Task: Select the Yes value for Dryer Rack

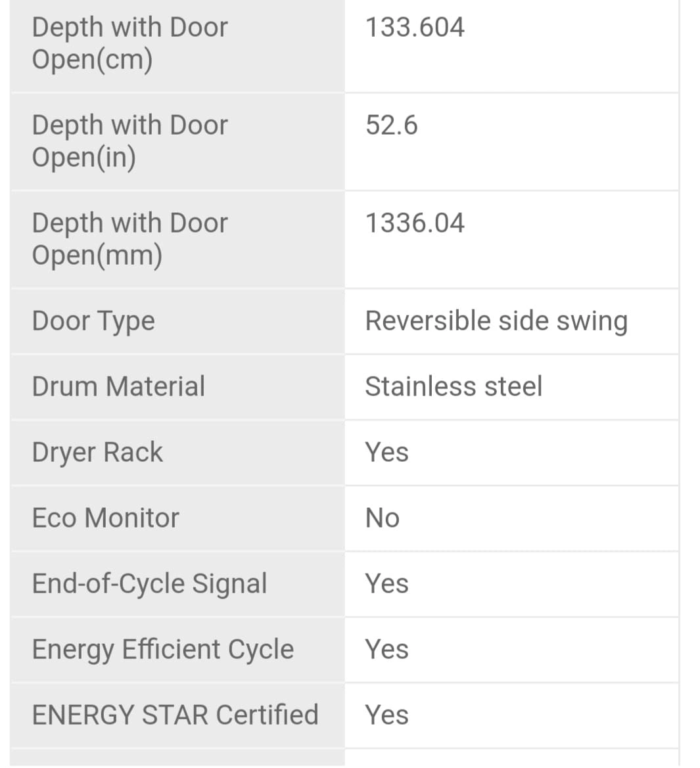Action: click(x=386, y=452)
